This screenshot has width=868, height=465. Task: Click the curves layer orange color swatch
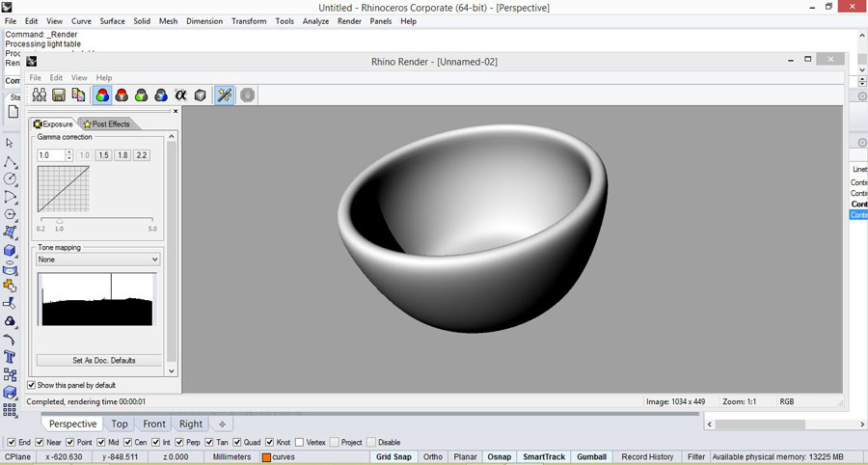point(266,457)
